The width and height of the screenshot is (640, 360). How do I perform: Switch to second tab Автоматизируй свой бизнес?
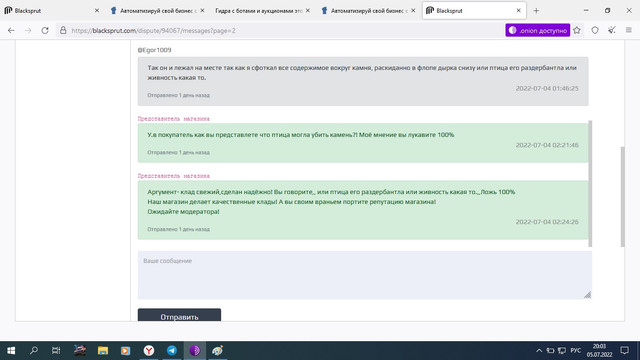point(157,11)
